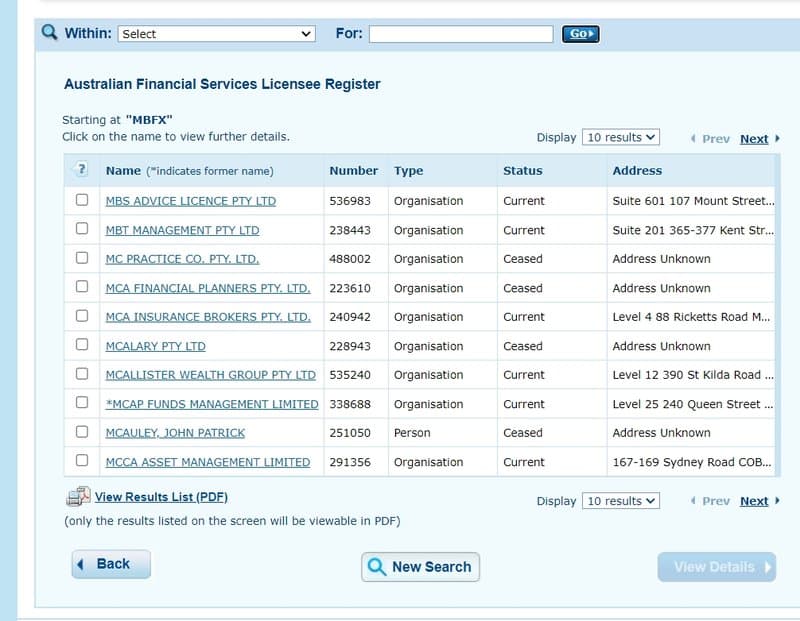Click the top Next arrow icon

click(x=777, y=138)
